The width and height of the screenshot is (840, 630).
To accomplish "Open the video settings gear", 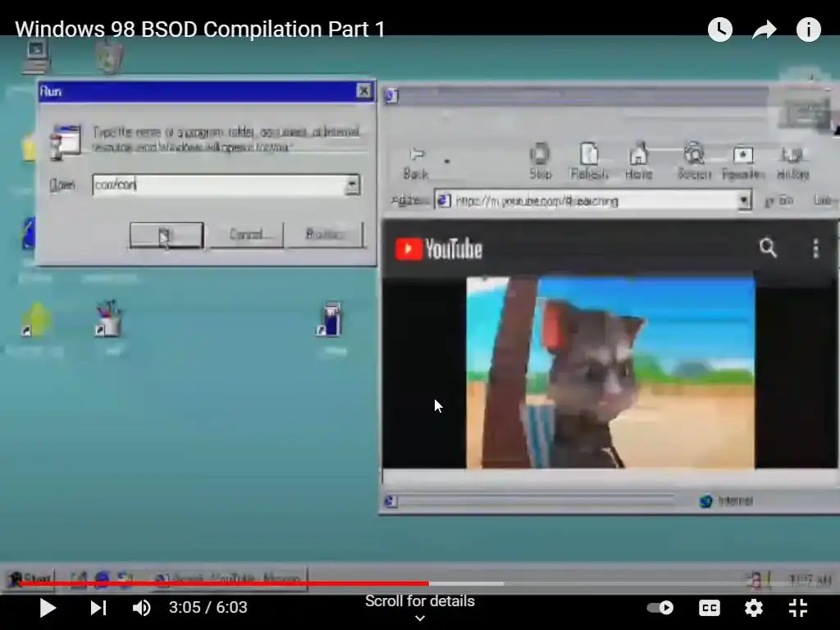I will pos(753,608).
